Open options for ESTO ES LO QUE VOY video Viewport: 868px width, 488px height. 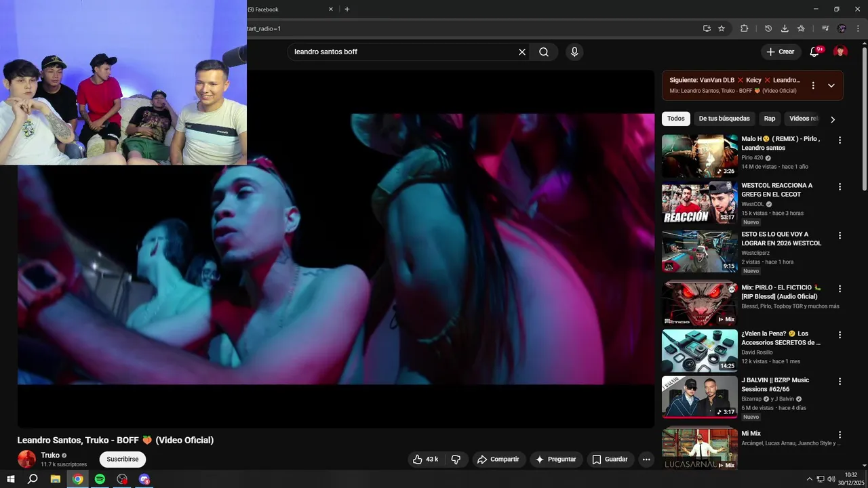click(840, 235)
